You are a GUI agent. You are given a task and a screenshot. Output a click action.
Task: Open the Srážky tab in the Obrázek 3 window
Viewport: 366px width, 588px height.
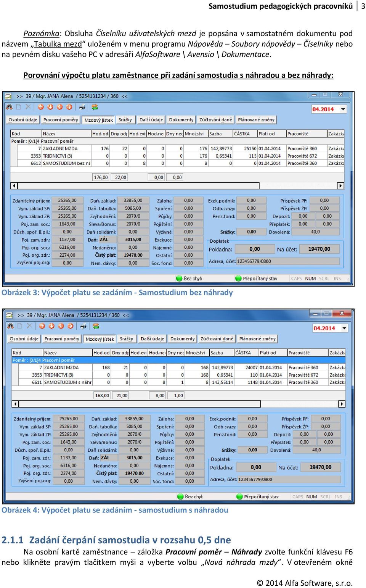pyautogui.click(x=125, y=120)
